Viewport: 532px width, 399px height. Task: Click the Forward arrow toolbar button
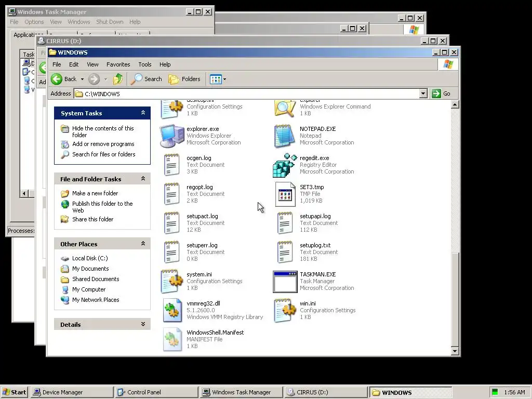(x=94, y=79)
